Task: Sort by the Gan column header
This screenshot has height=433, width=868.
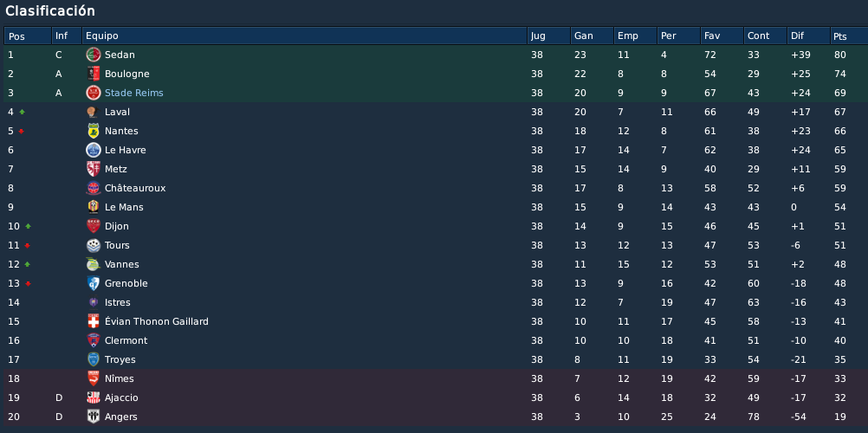Action: point(592,36)
